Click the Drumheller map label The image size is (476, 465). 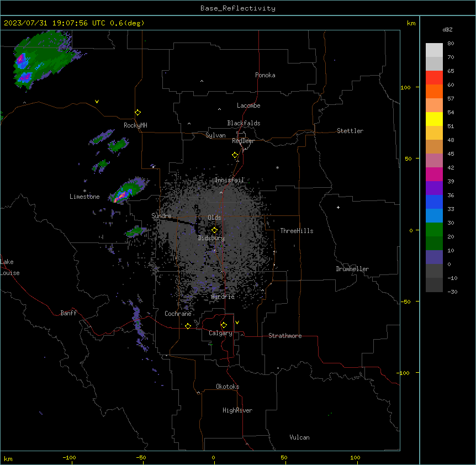coord(352,269)
